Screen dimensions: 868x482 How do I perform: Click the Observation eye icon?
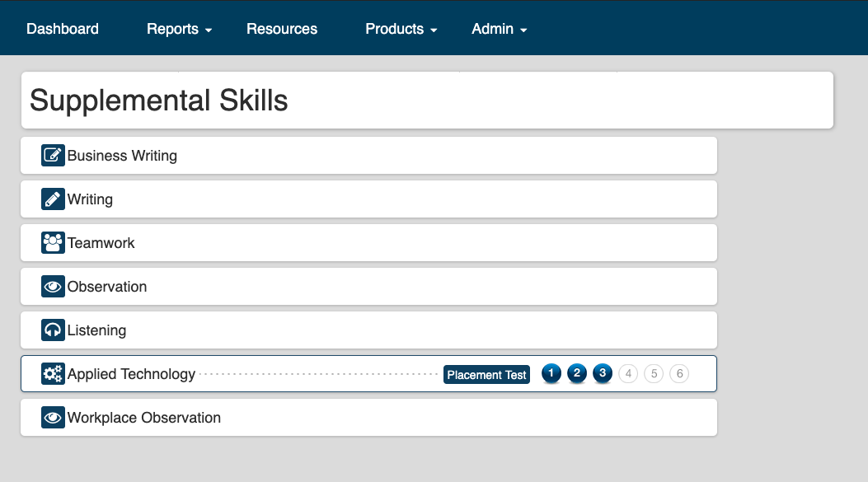(x=53, y=287)
